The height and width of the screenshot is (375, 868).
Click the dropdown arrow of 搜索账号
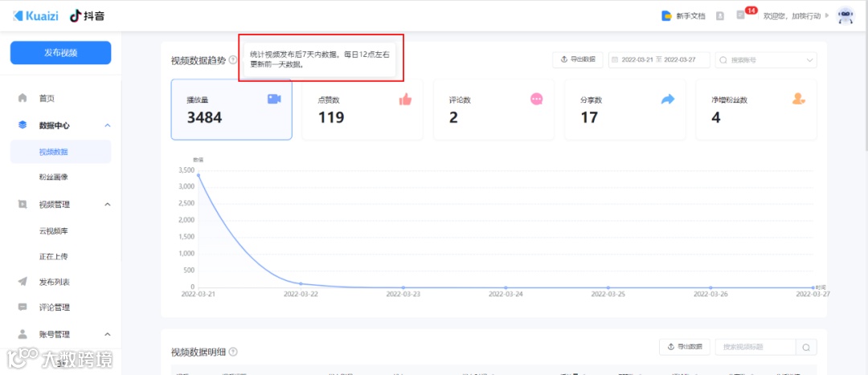pos(809,59)
